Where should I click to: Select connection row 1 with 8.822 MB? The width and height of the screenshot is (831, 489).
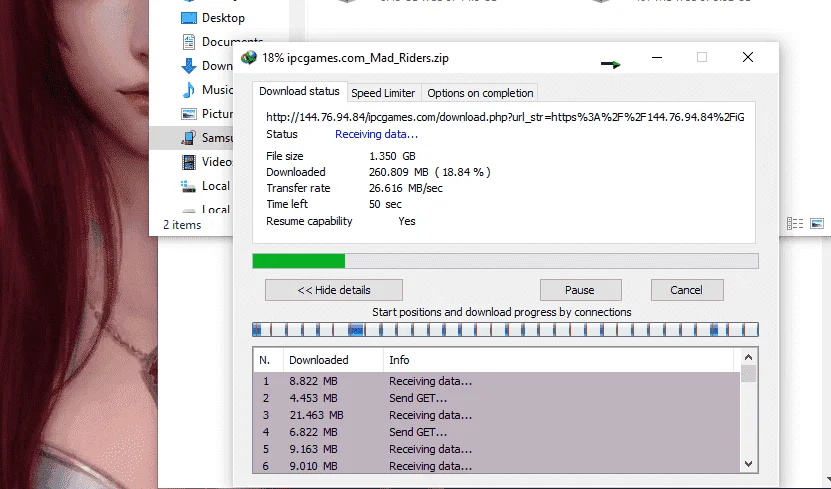[497, 381]
